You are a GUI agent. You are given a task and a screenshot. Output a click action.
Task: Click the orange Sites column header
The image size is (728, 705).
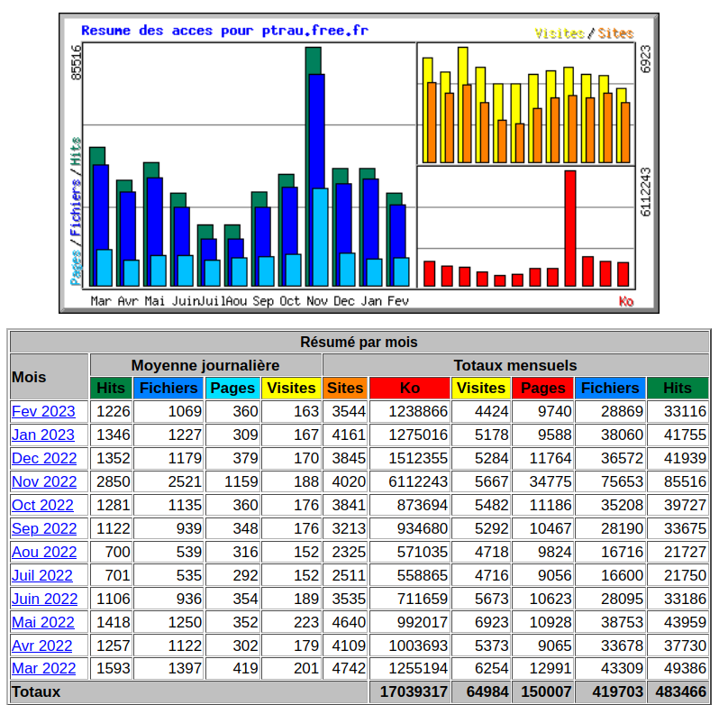click(345, 388)
